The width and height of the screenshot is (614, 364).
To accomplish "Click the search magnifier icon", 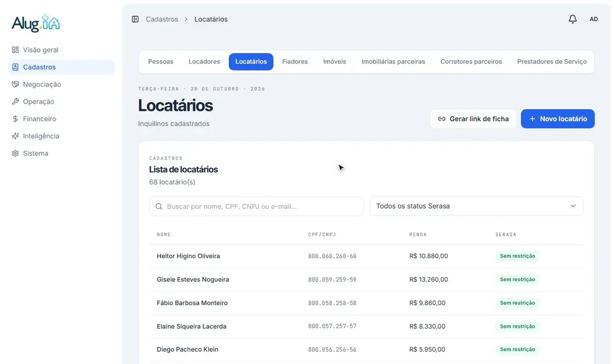I will pyautogui.click(x=159, y=206).
